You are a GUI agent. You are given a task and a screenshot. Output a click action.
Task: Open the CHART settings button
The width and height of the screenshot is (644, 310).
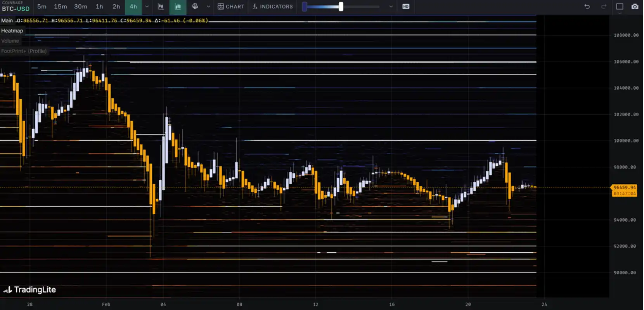[x=231, y=7]
